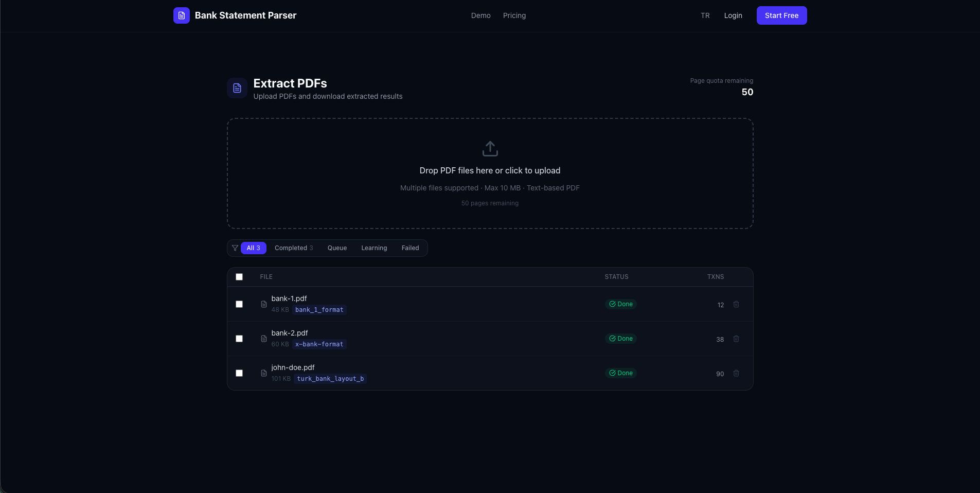The image size is (980, 493).
Task: Click the Bank Statement Parser title
Action: (x=245, y=15)
